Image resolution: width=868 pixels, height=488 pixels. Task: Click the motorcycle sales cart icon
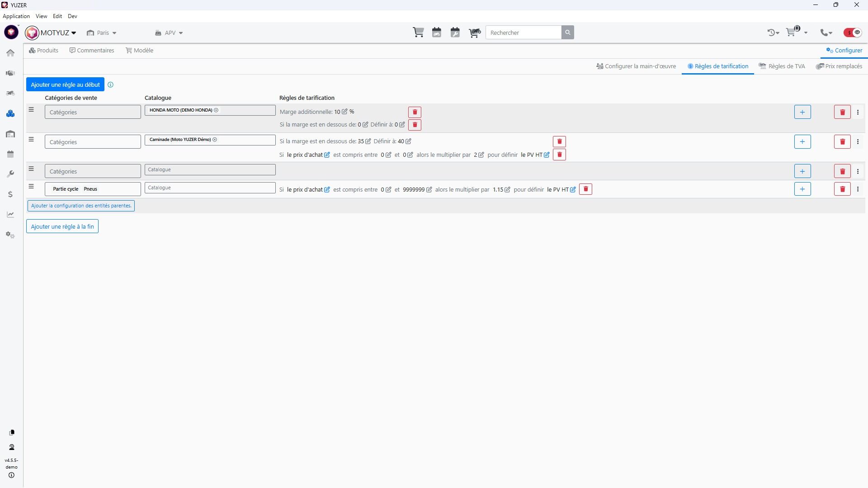pyautogui.click(x=474, y=33)
